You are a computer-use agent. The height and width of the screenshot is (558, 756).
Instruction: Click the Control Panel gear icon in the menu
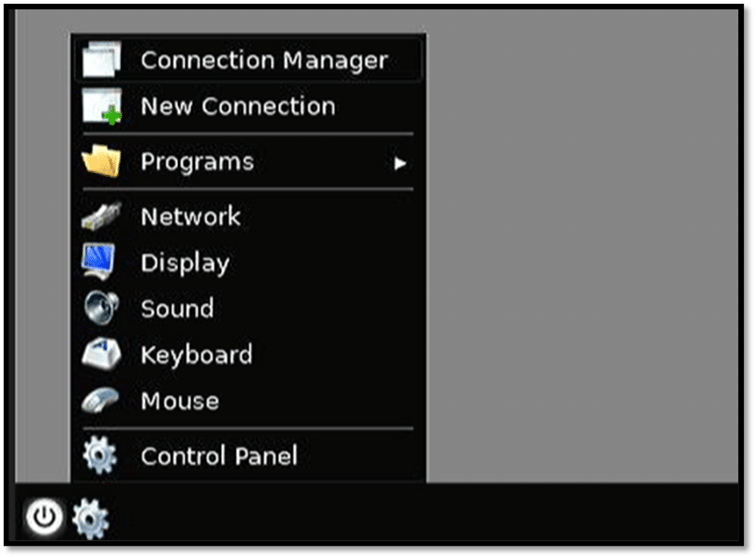pos(100,455)
